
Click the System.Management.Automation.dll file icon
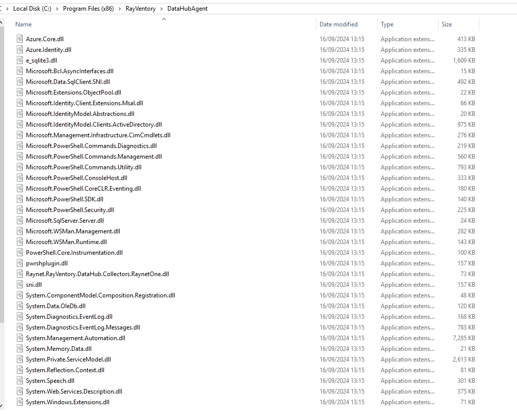pos(20,338)
